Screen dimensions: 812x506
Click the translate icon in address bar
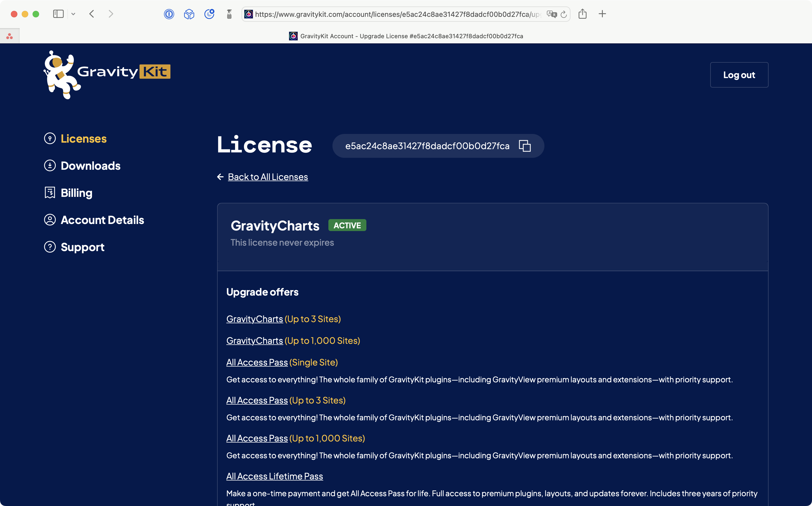coord(551,14)
